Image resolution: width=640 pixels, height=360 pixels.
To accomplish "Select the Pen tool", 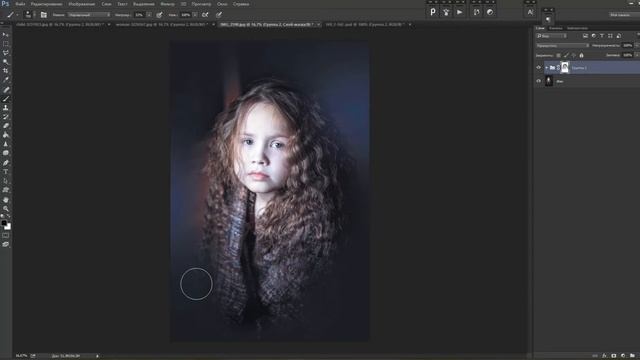I will [x=6, y=163].
